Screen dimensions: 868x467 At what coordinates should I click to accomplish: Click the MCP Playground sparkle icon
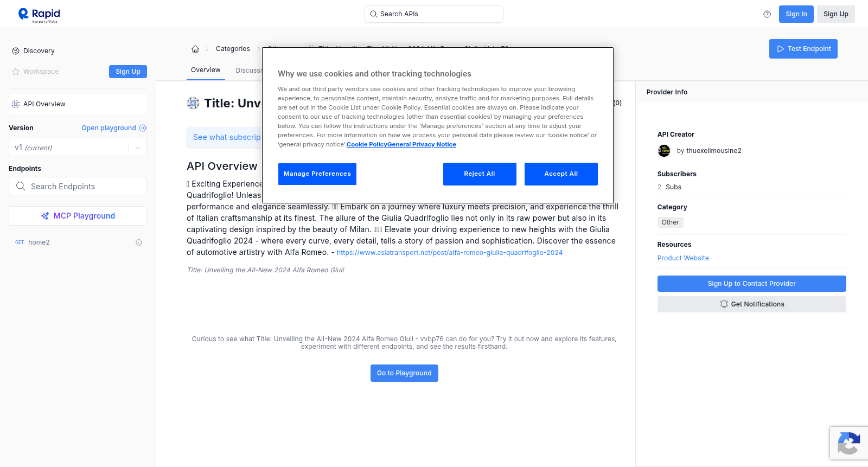click(45, 216)
